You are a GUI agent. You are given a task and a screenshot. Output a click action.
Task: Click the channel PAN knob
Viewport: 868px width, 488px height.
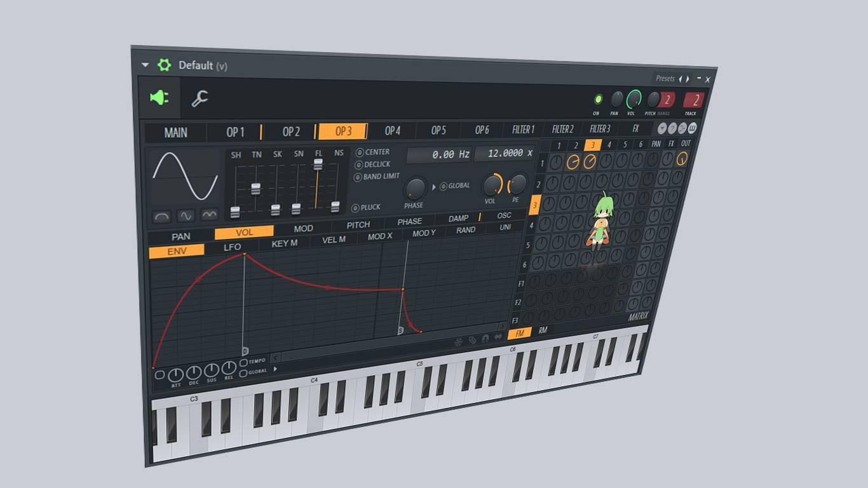616,99
